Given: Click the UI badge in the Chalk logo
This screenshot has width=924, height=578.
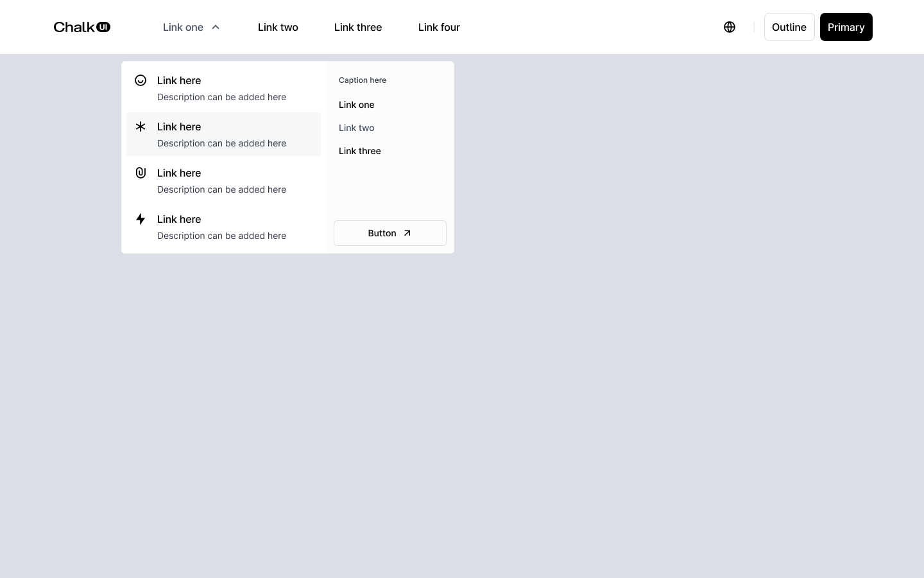Looking at the screenshot, I should click(103, 27).
